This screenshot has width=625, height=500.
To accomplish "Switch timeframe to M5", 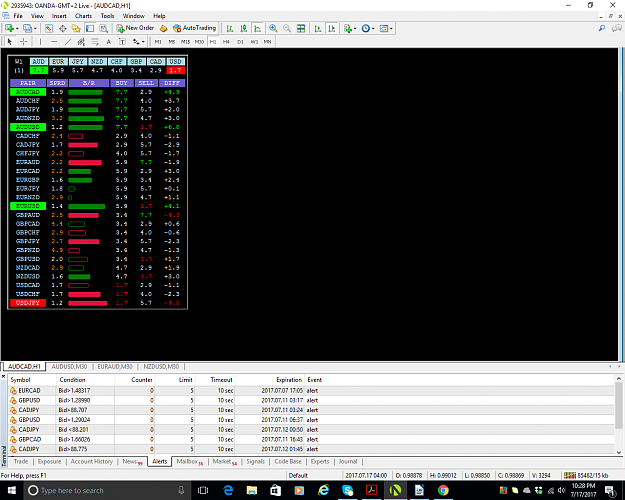I will pyautogui.click(x=172, y=41).
